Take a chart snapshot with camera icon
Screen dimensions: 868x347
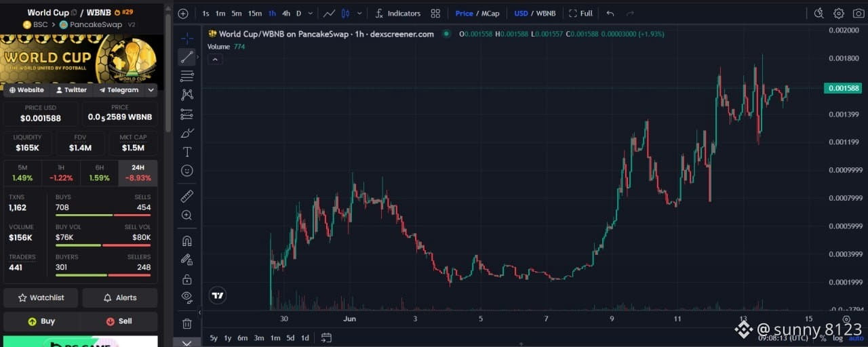tap(858, 13)
